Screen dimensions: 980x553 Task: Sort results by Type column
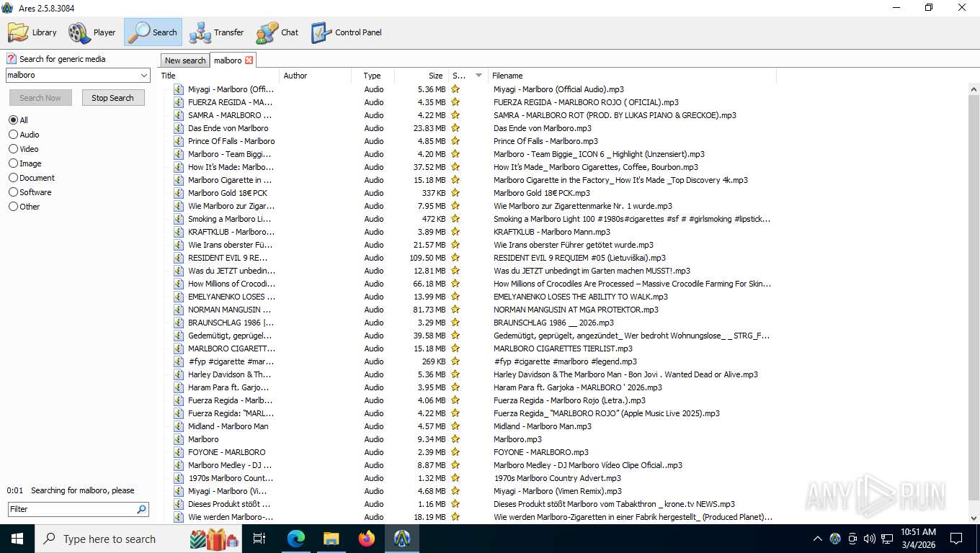pos(373,76)
